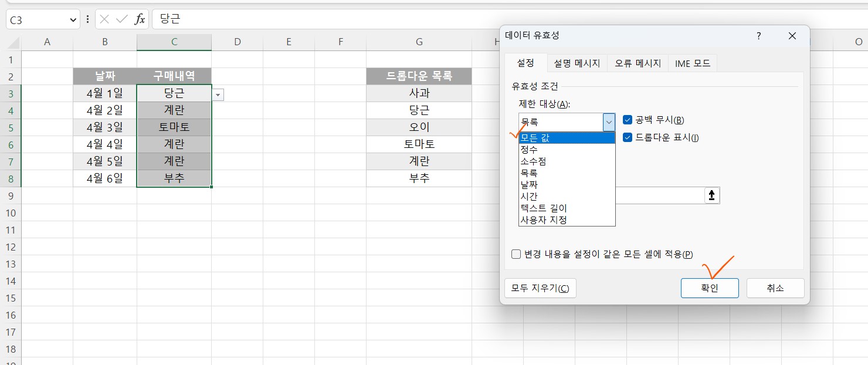Enable the 공백 무시 checkbox
This screenshot has height=365, width=868.
(x=628, y=120)
